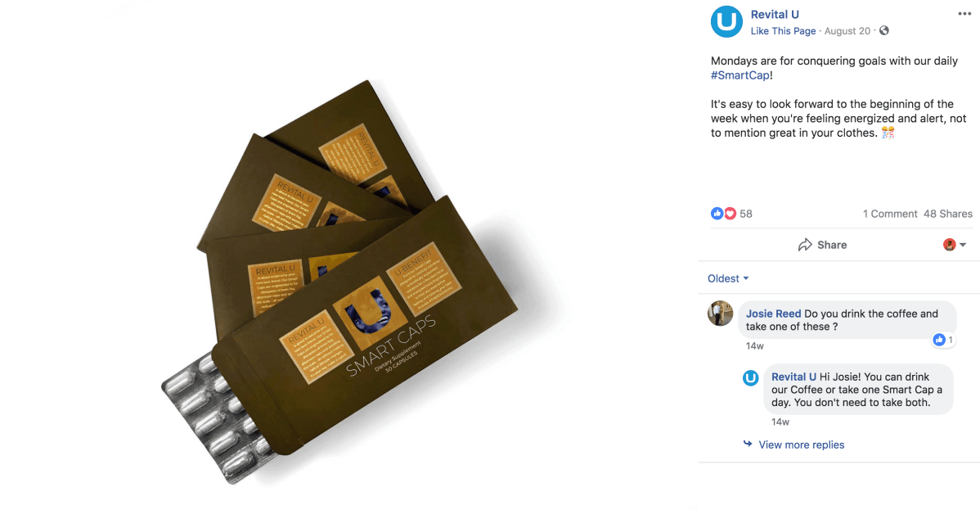The image size is (980, 510).
Task: Click the blue like reaction icon
Action: point(717,214)
